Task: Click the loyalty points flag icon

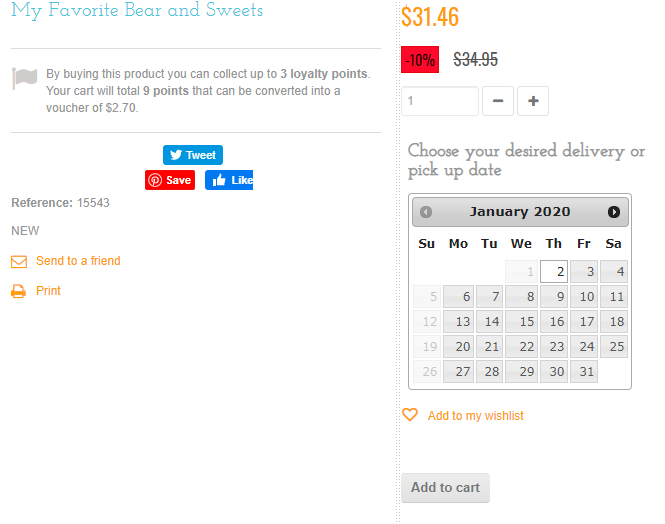Action: coord(25,78)
